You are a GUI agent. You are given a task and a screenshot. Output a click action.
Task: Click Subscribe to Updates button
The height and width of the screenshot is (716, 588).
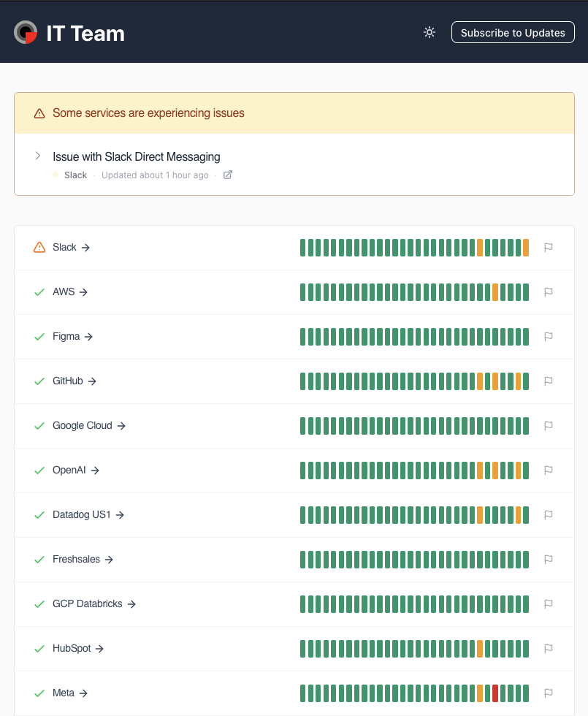point(513,32)
